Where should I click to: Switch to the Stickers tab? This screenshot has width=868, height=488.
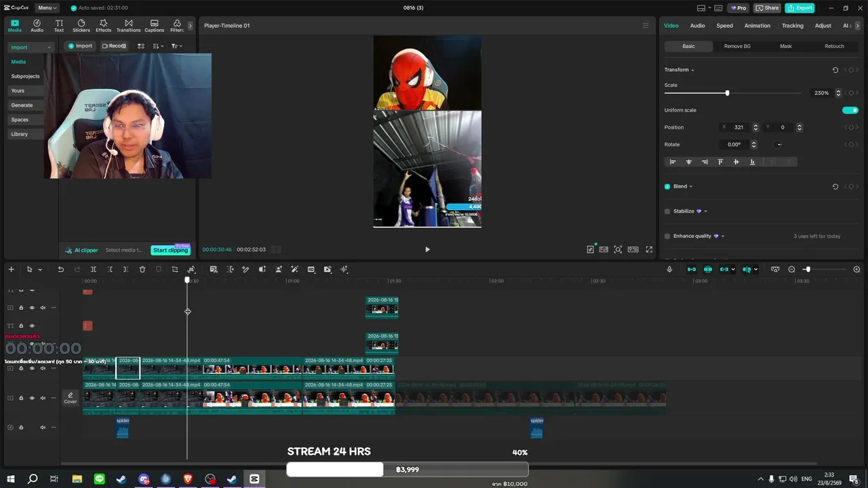coord(81,26)
